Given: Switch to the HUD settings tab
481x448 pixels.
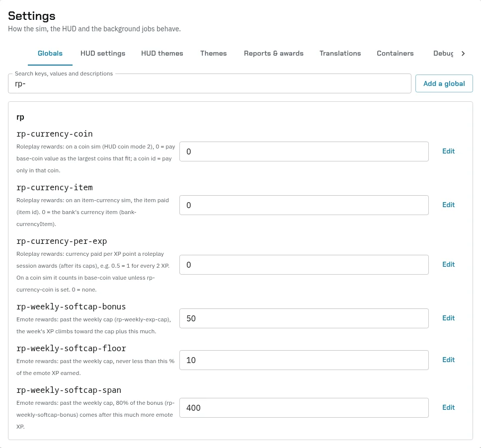Looking at the screenshot, I should pyautogui.click(x=103, y=53).
